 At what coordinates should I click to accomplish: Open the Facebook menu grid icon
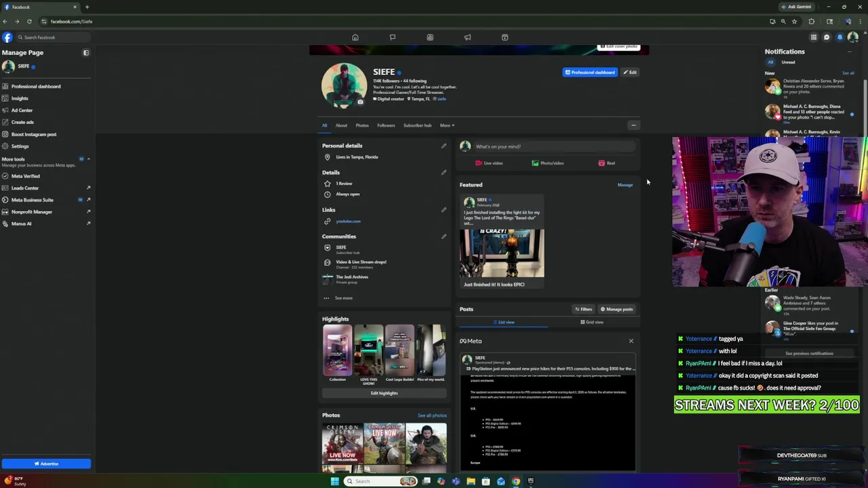pos(813,37)
